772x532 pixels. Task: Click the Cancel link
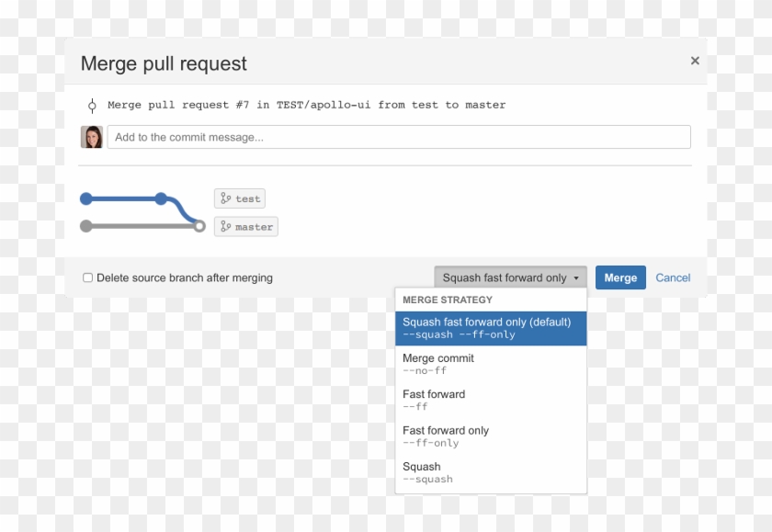673,277
